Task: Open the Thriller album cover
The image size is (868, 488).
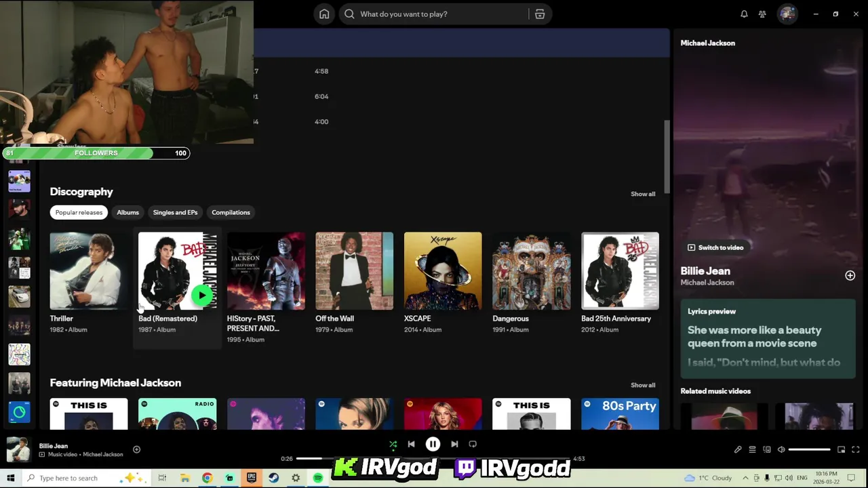Action: pos(89,271)
